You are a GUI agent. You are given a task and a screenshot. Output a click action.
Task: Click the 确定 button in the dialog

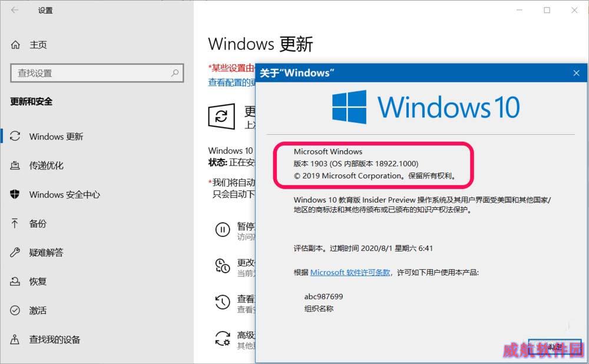[x=554, y=347]
